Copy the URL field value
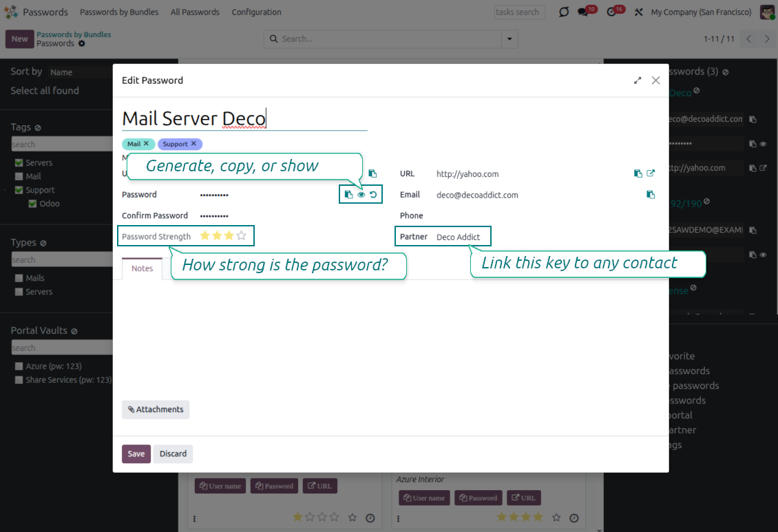 638,173
